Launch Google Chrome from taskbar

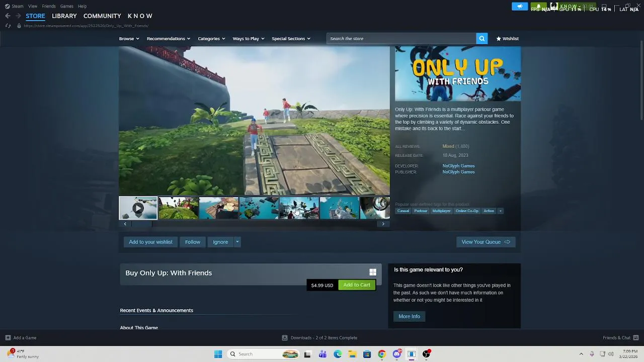(x=382, y=354)
